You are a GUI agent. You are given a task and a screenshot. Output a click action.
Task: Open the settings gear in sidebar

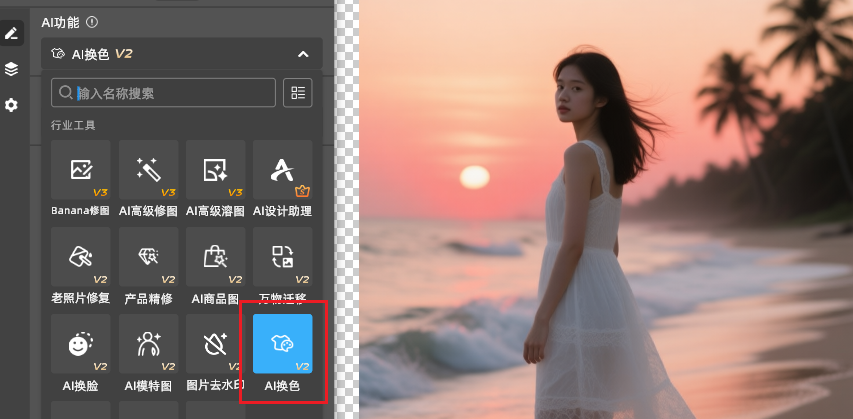(x=12, y=105)
